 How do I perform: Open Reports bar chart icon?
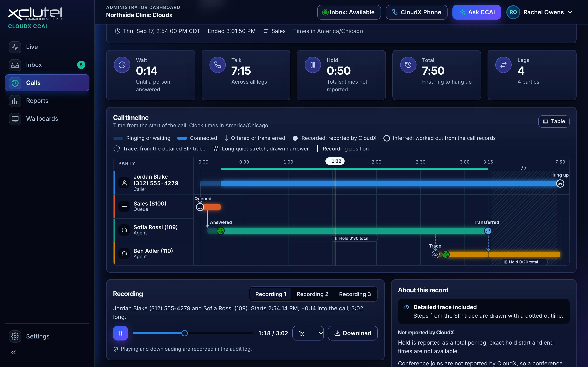tap(15, 101)
